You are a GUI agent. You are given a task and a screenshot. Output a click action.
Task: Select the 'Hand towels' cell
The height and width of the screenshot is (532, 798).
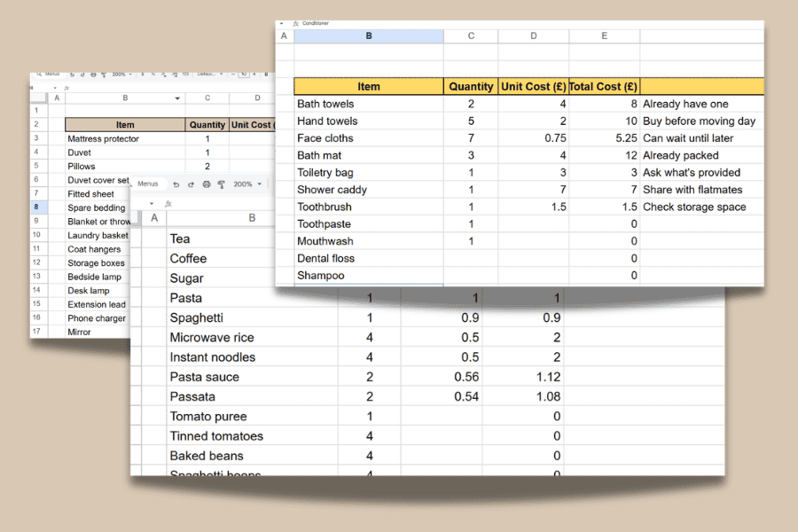[369, 121]
